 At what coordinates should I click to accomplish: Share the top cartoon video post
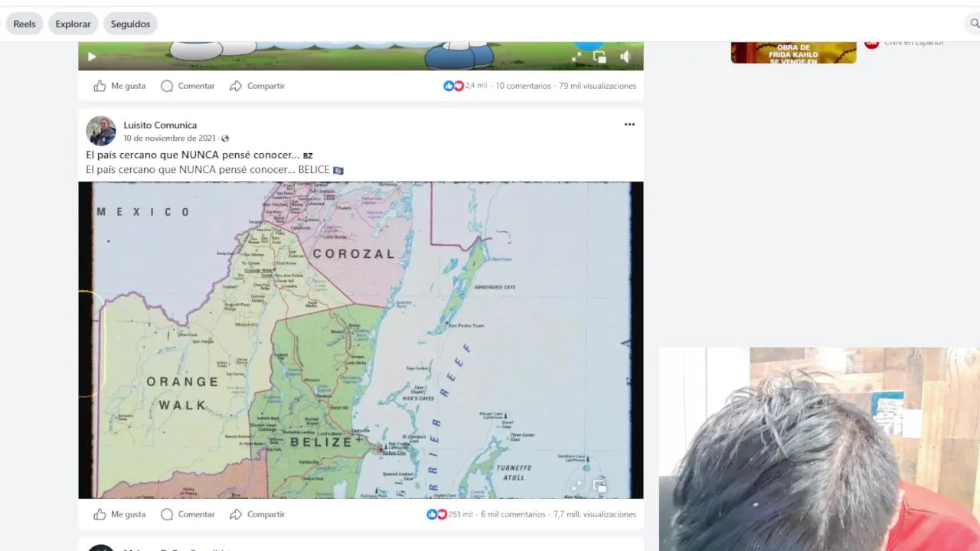pos(257,86)
